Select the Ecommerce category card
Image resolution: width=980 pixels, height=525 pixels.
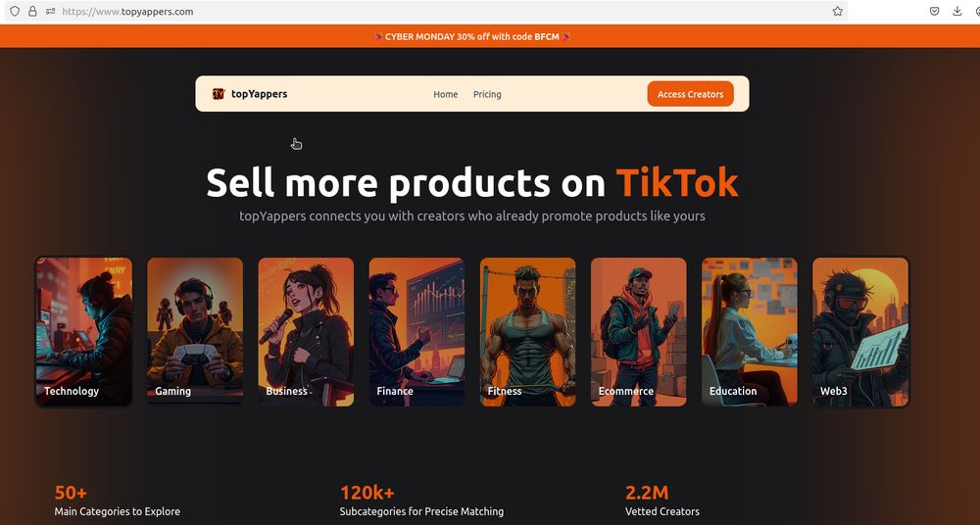coord(639,332)
